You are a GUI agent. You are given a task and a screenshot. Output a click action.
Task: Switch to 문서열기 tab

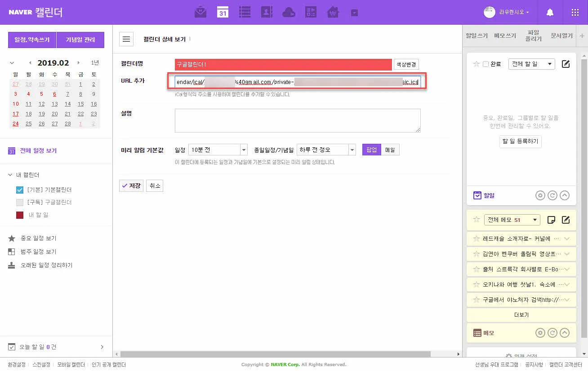coord(562,35)
